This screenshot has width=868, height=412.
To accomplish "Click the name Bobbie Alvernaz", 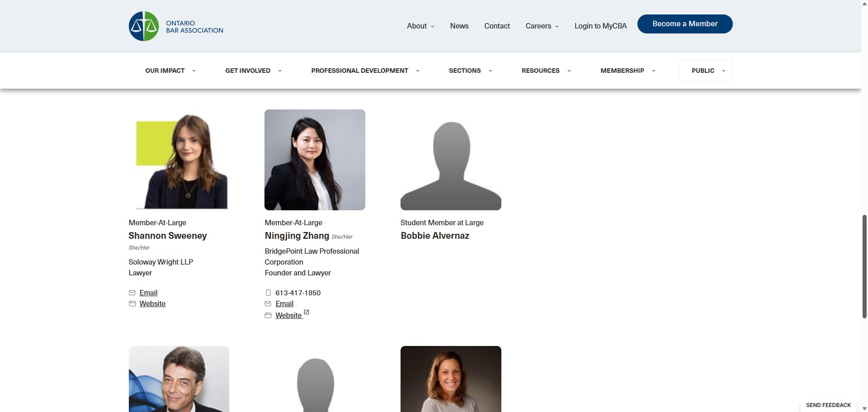I will (x=435, y=236).
